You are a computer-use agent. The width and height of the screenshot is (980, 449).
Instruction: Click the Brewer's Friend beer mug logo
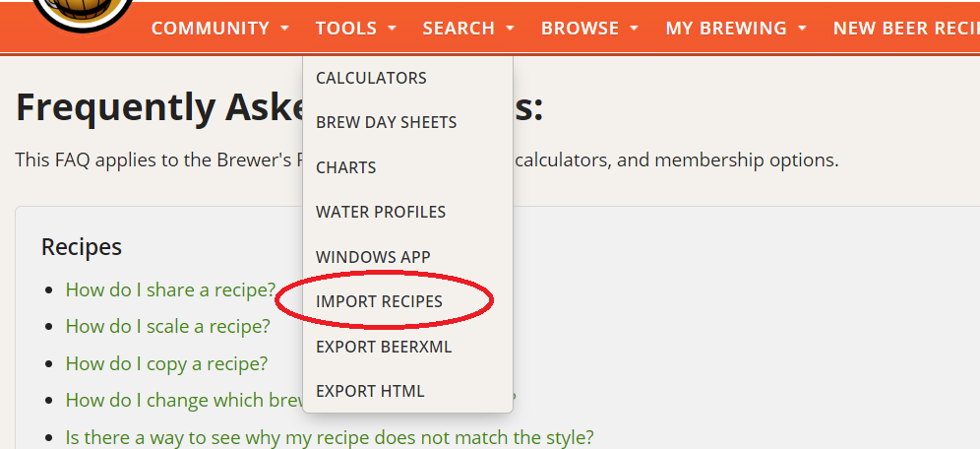point(83,12)
